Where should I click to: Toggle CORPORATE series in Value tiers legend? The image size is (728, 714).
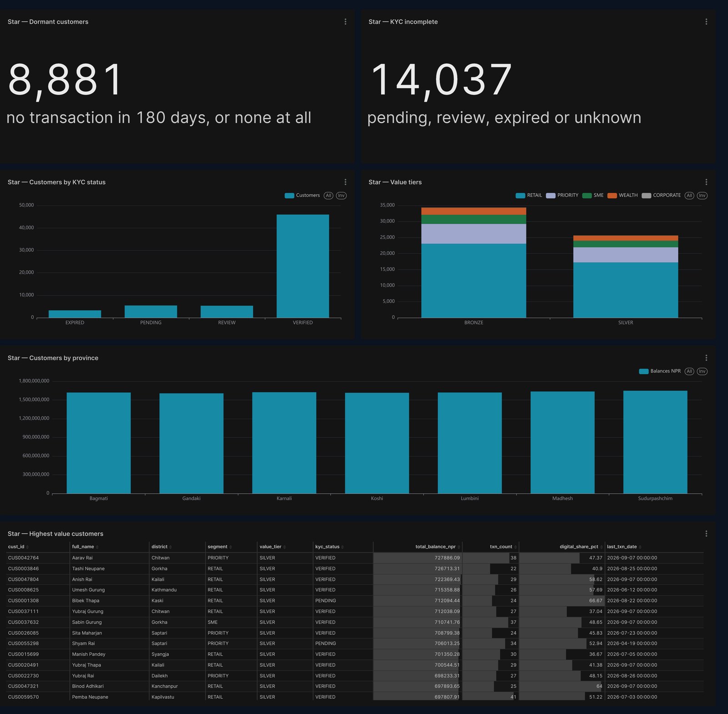click(661, 196)
